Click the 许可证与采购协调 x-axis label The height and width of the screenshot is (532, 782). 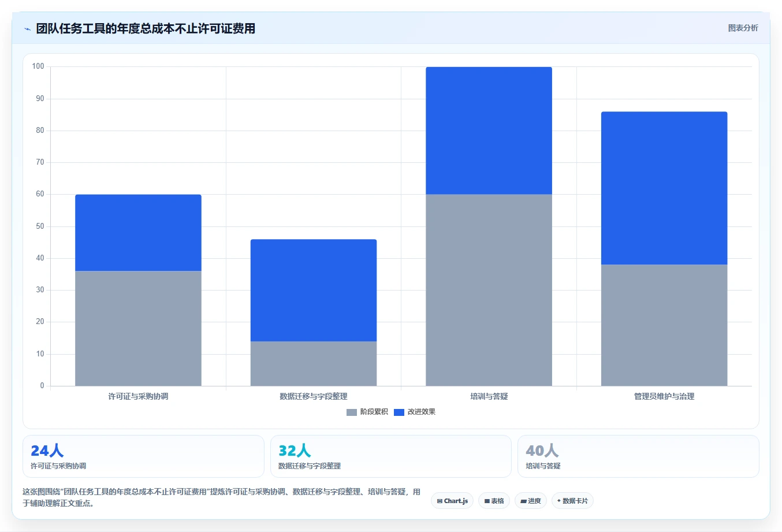click(138, 396)
